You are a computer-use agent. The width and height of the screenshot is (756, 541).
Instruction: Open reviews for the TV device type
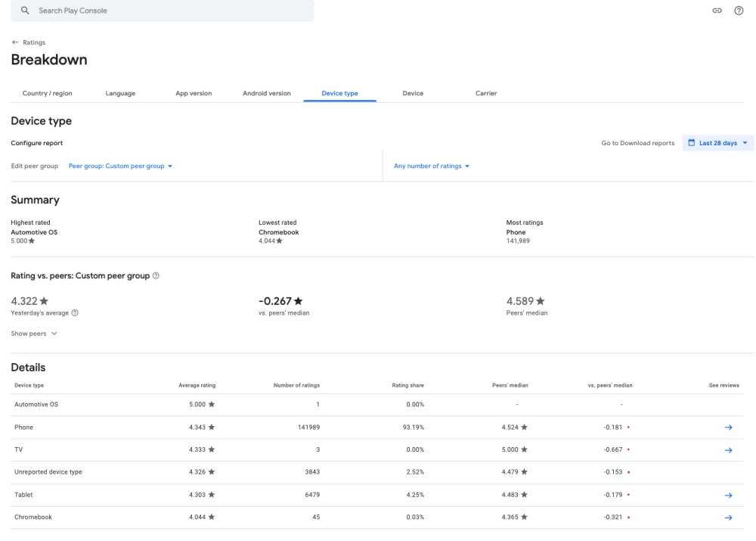[728, 449]
